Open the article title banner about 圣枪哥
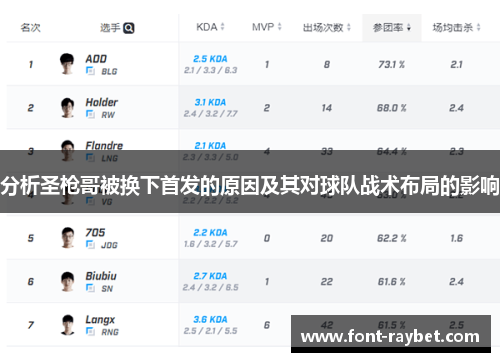 coord(250,185)
